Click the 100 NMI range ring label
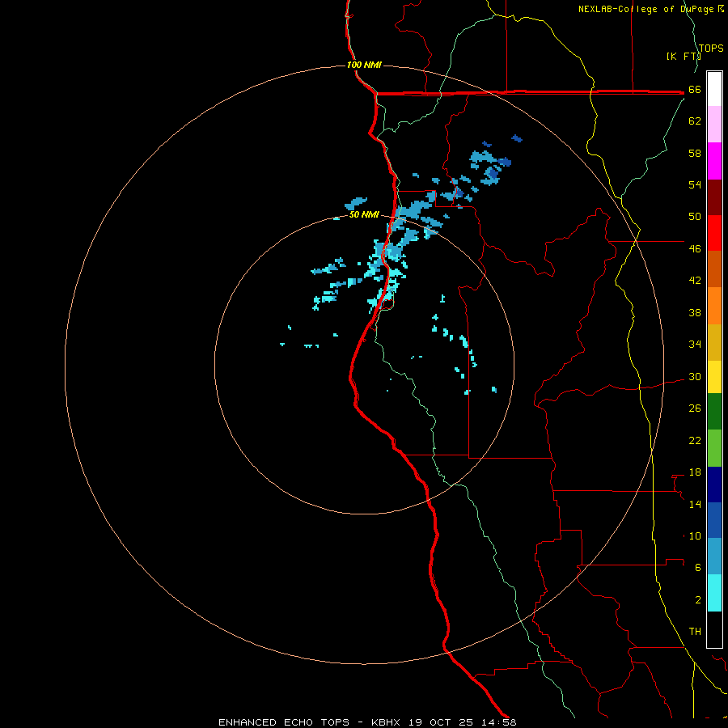The height and width of the screenshot is (728, 728). point(364,65)
